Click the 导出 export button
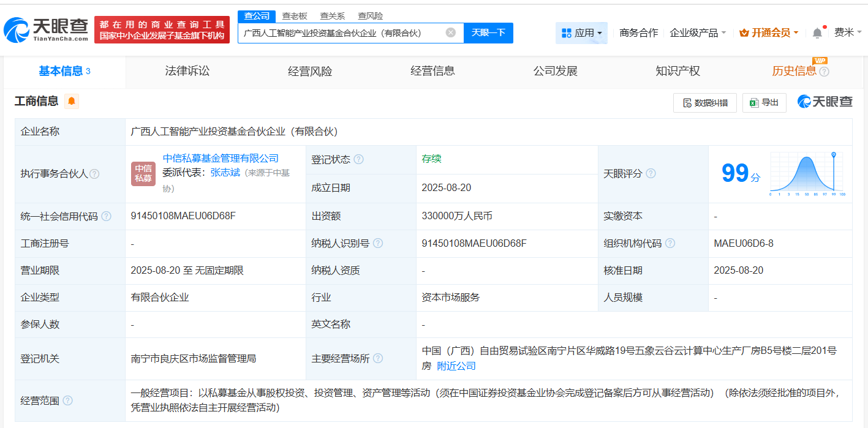 pyautogui.click(x=764, y=103)
